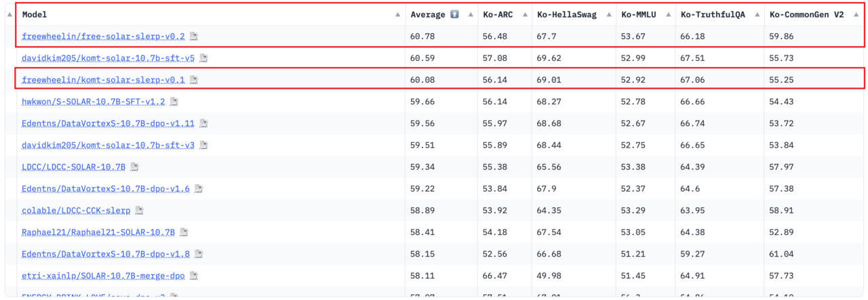Viewport: 868px width, 300px height.
Task: Click the document icon beside Raphael21/Raphael21-SOLAR-10.7B
Action: click(184, 232)
